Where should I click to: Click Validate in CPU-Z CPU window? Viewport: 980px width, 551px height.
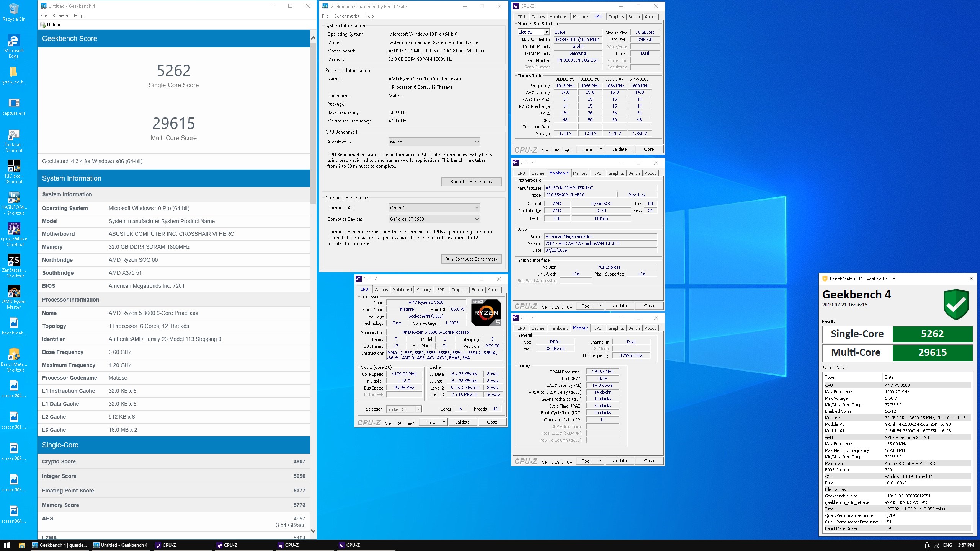462,422
